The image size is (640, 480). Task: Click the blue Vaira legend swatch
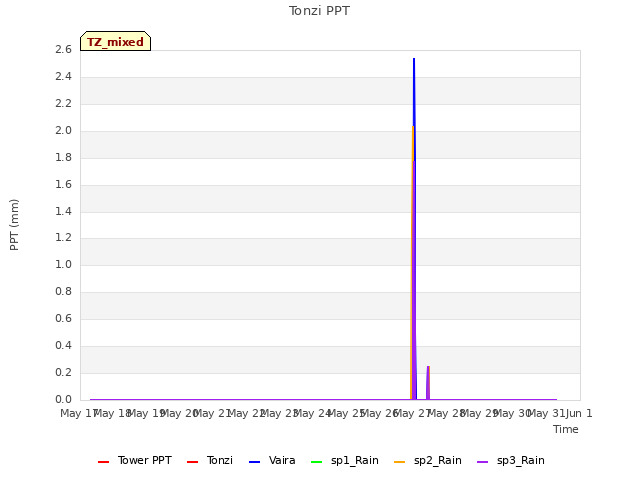254,462
